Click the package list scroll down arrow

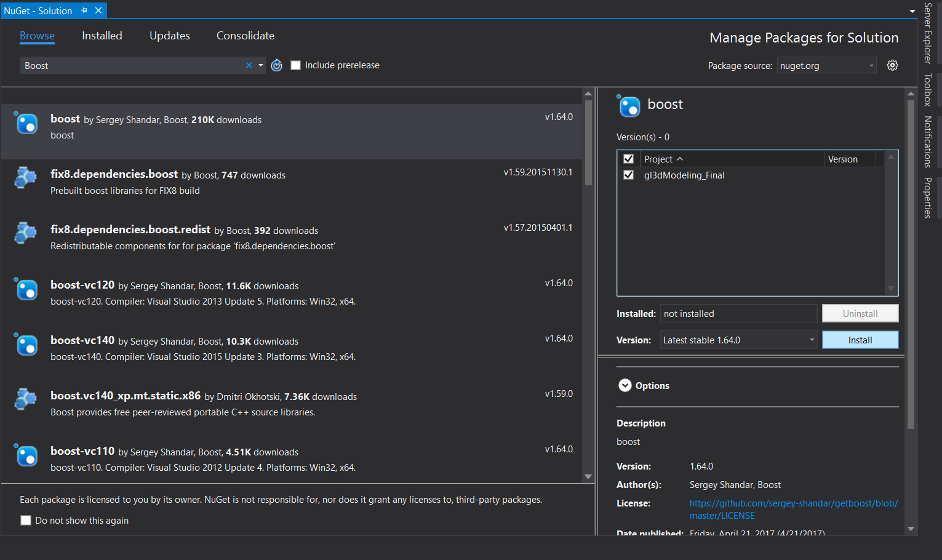pos(588,476)
